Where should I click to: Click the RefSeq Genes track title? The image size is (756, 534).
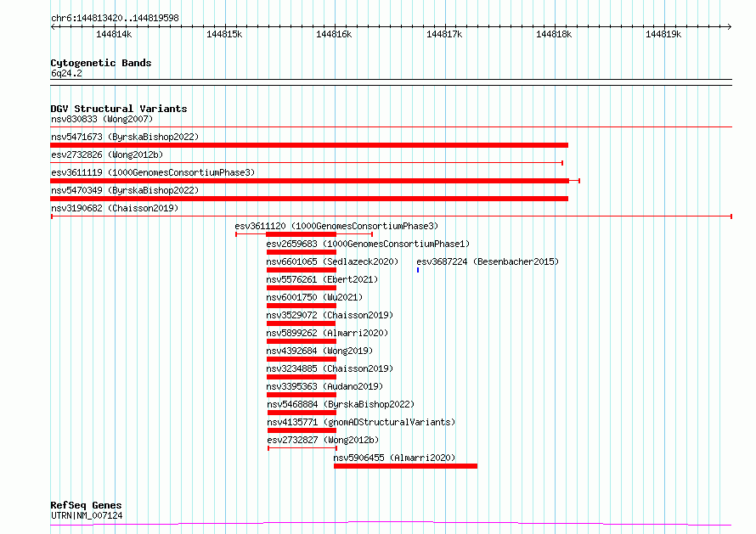coord(86,505)
